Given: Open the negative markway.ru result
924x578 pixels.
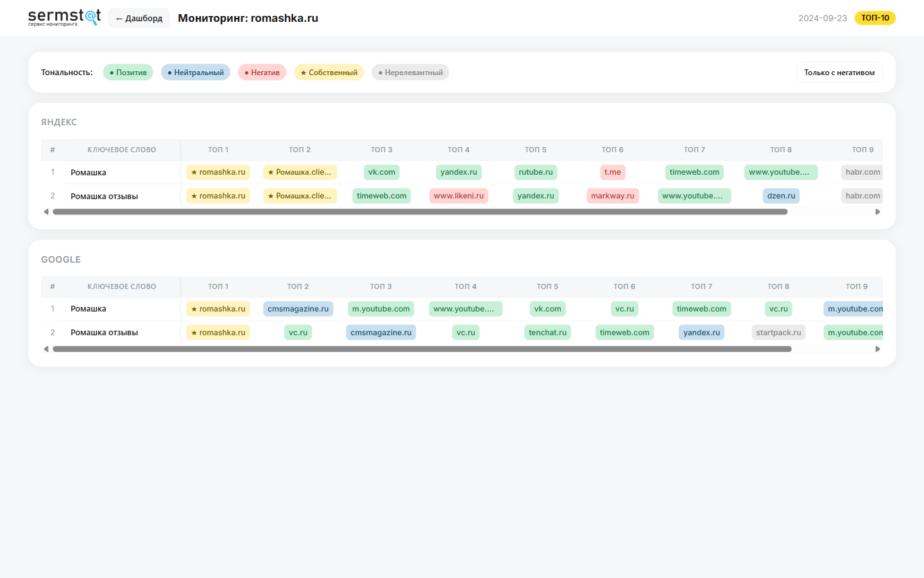Looking at the screenshot, I should (x=613, y=196).
